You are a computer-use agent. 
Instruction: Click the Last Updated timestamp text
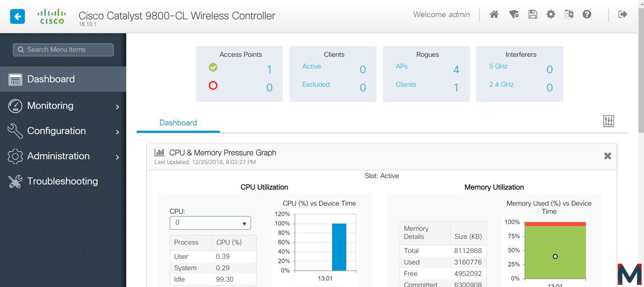(205, 162)
